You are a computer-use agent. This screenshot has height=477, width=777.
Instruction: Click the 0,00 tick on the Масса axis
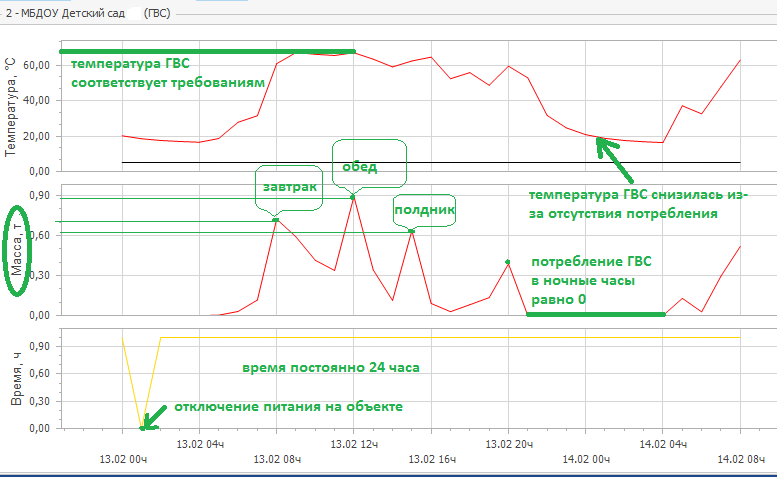tap(39, 316)
